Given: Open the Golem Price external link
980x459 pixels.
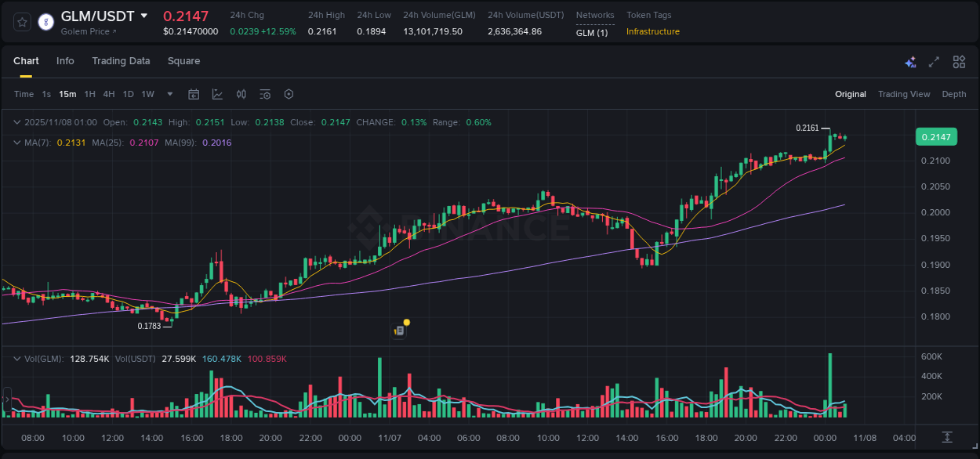Looking at the screenshot, I should click(x=88, y=31).
